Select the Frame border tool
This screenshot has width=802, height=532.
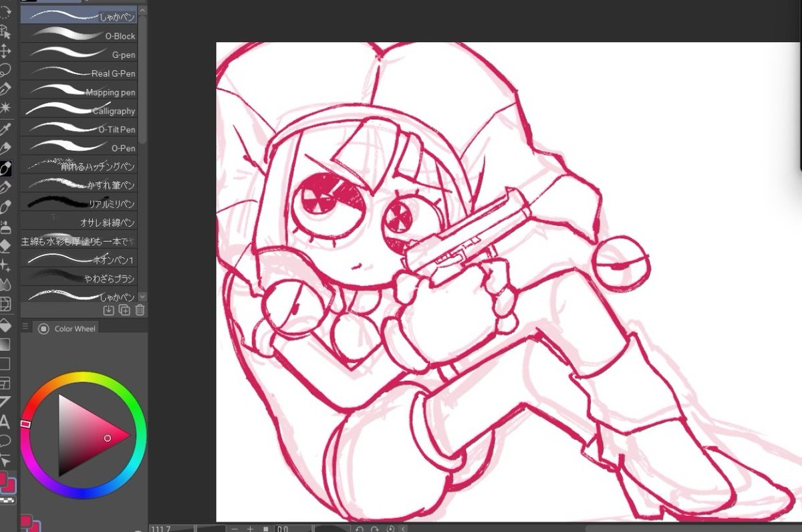tap(5, 384)
